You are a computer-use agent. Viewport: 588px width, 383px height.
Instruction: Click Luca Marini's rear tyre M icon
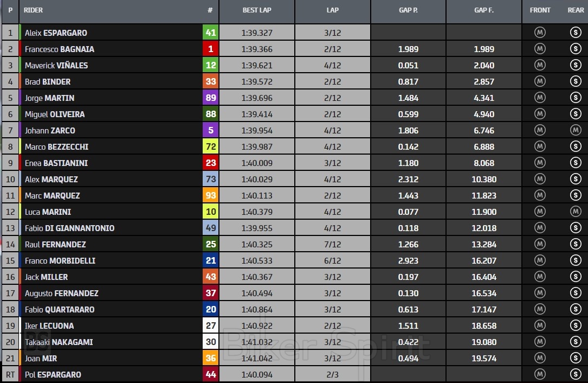(576, 212)
